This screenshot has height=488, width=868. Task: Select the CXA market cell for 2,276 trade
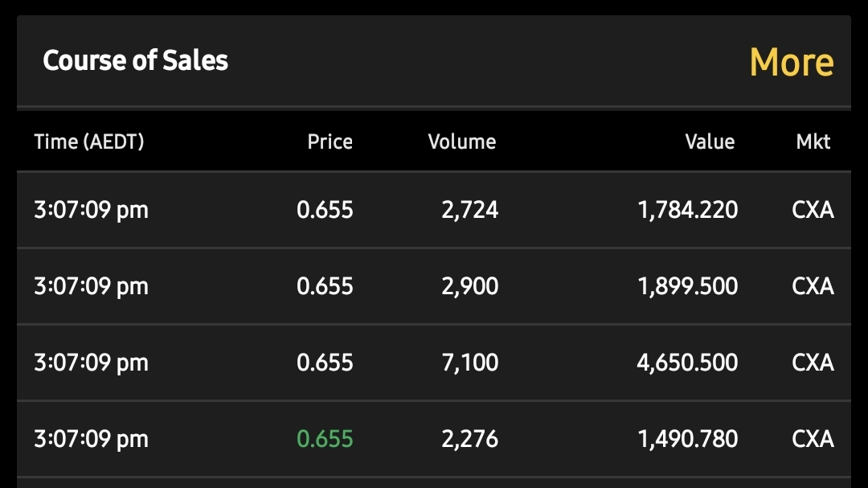coord(813,439)
